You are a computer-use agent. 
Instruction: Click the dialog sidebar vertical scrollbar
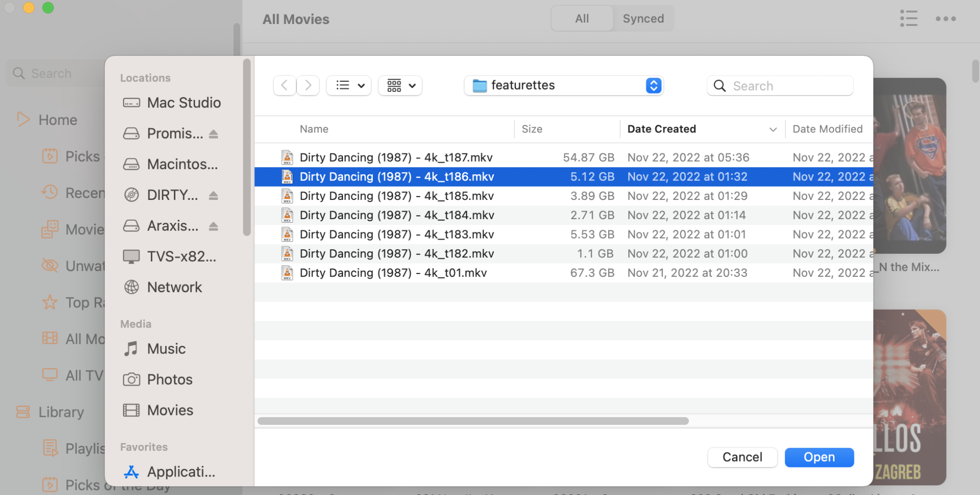coord(246,147)
